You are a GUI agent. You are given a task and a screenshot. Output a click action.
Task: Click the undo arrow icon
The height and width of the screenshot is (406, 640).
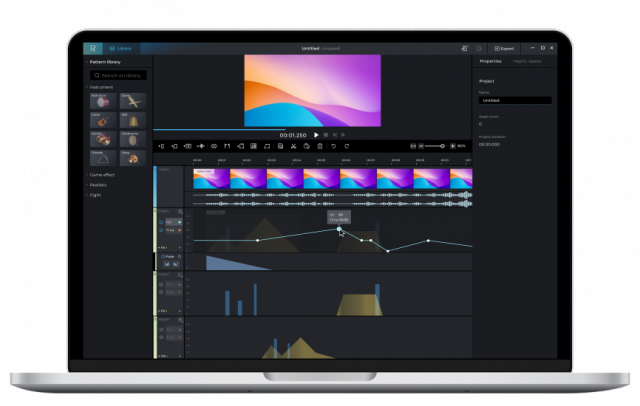point(333,146)
